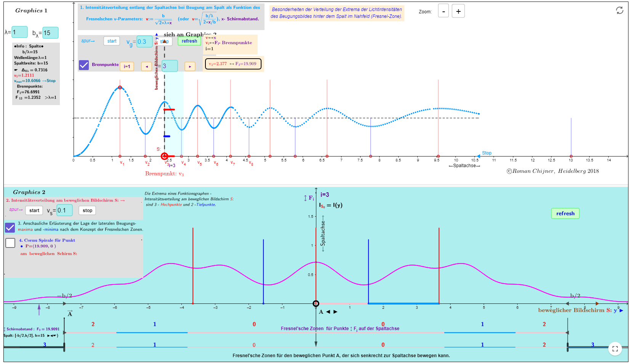Click blue triangle beside beweglicher Bildschirm S: y
The width and height of the screenshot is (630, 364).
click(621, 311)
